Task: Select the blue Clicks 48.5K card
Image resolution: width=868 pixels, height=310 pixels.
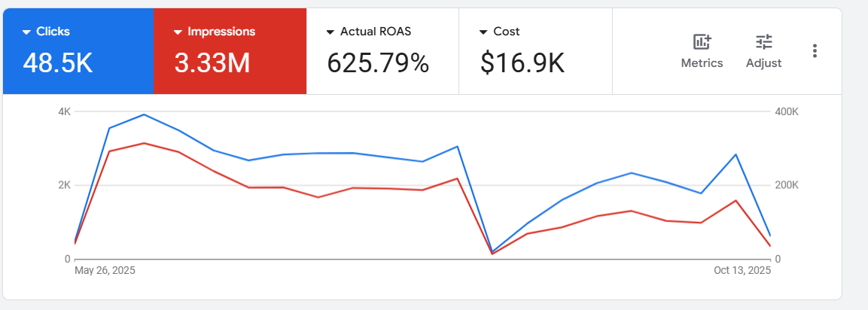Action: 78,51
